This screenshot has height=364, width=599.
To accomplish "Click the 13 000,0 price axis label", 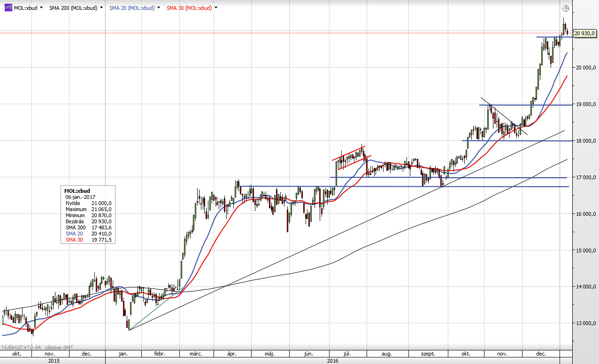I will pyautogui.click(x=585, y=324).
